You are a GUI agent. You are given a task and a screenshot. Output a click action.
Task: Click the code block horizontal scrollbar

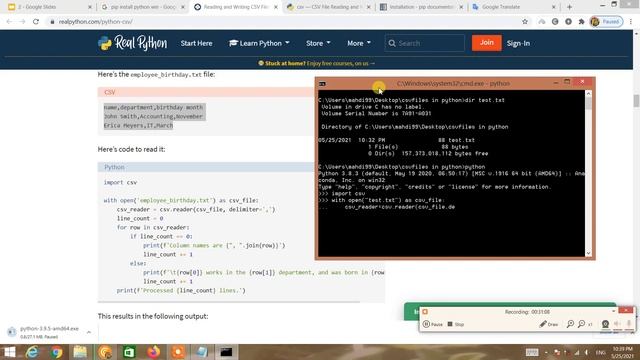point(229,302)
